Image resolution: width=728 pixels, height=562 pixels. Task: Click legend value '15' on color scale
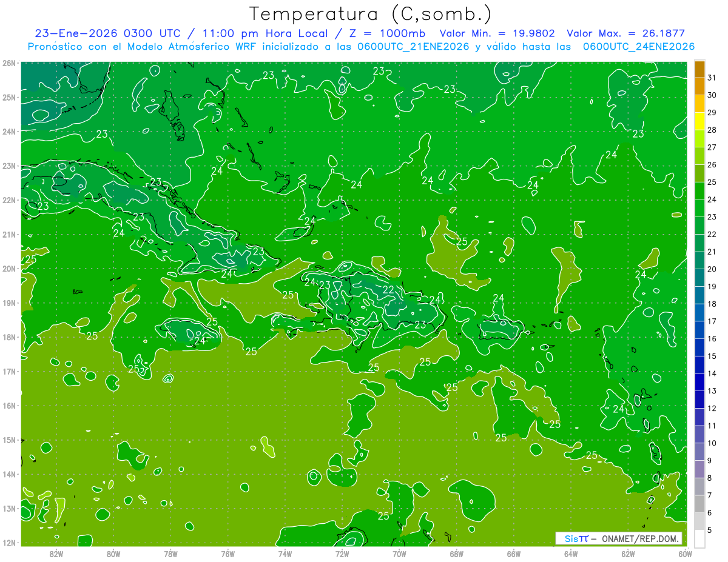712,356
